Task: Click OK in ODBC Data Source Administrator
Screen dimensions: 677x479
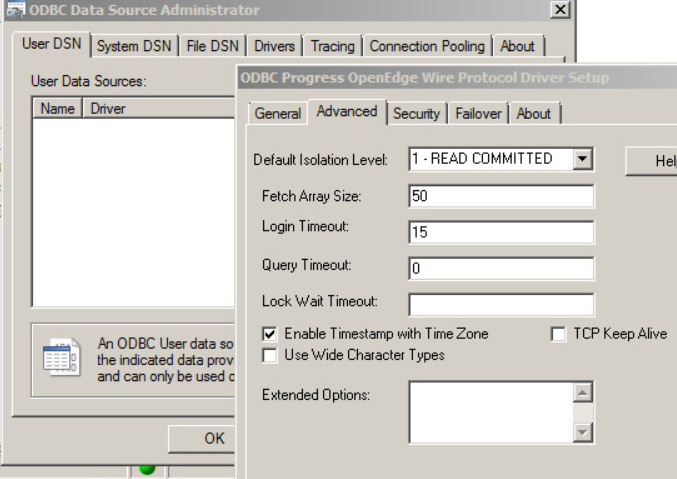Action: pos(202,438)
